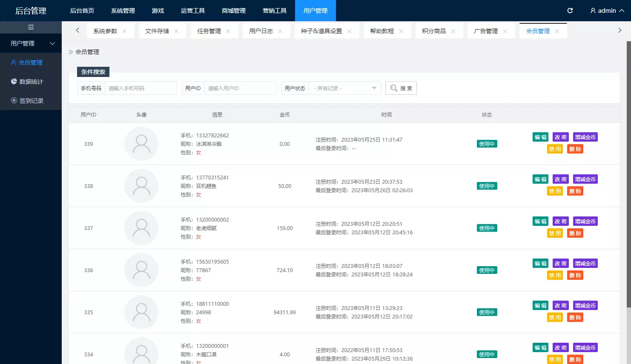The width and height of the screenshot is (631, 364).
Task: Click 禁用 for user 337
Action: pyautogui.click(x=555, y=233)
